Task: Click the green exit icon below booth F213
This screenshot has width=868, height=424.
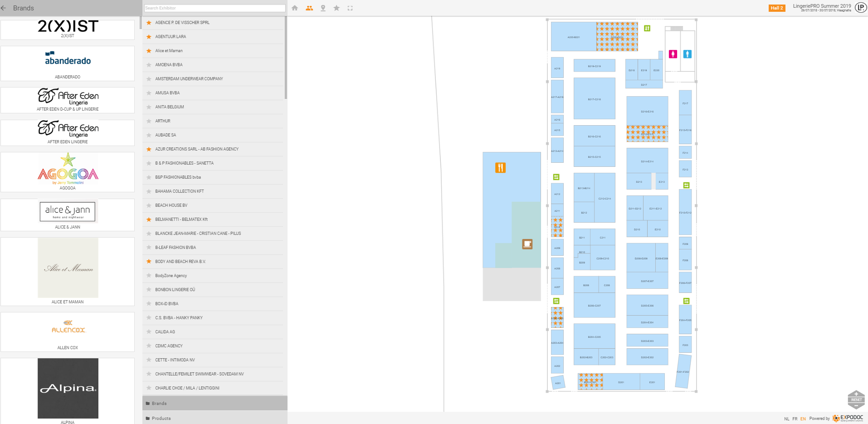Action: click(686, 185)
